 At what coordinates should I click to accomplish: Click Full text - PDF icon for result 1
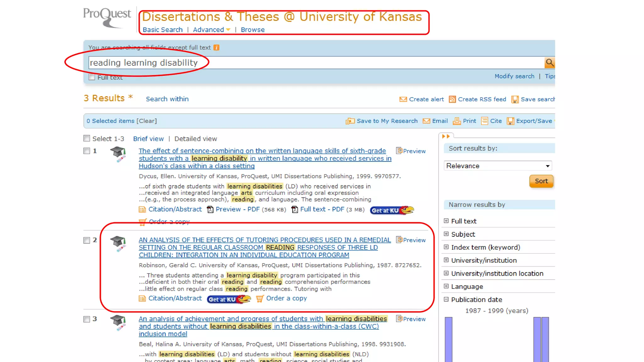point(295,210)
